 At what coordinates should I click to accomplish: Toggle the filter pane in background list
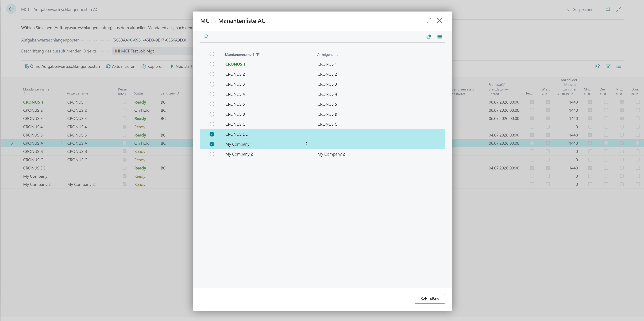click(608, 66)
